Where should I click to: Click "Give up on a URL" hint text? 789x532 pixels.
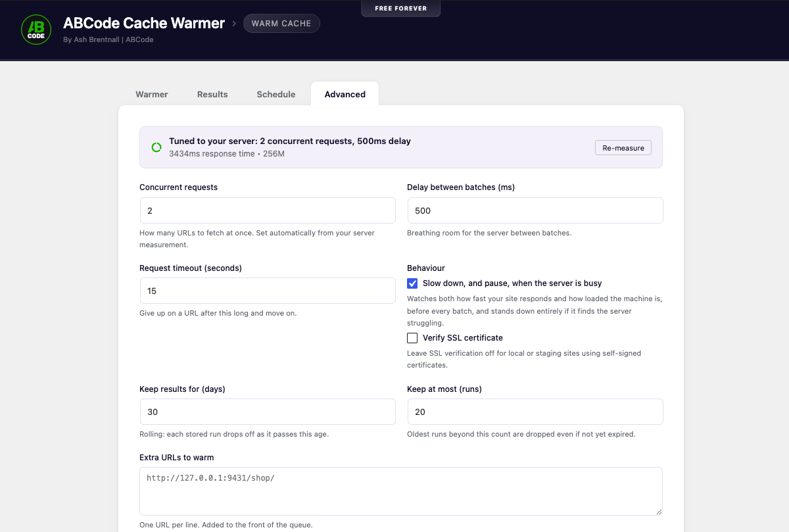click(218, 313)
